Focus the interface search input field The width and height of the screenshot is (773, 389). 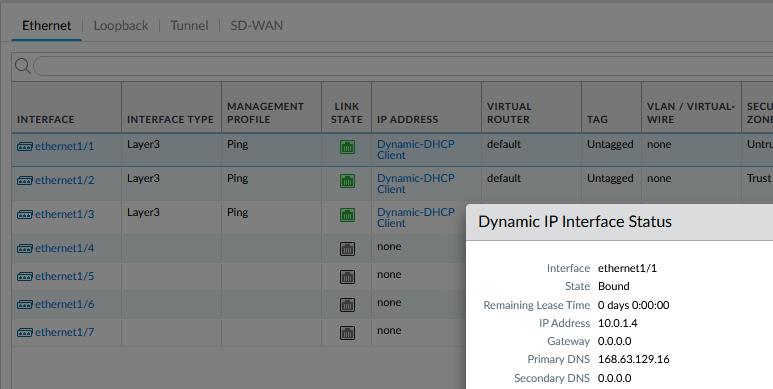pos(403,66)
